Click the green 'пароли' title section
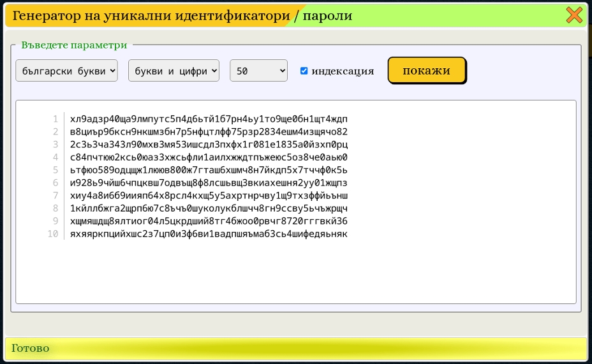592x364 pixels. 328,16
